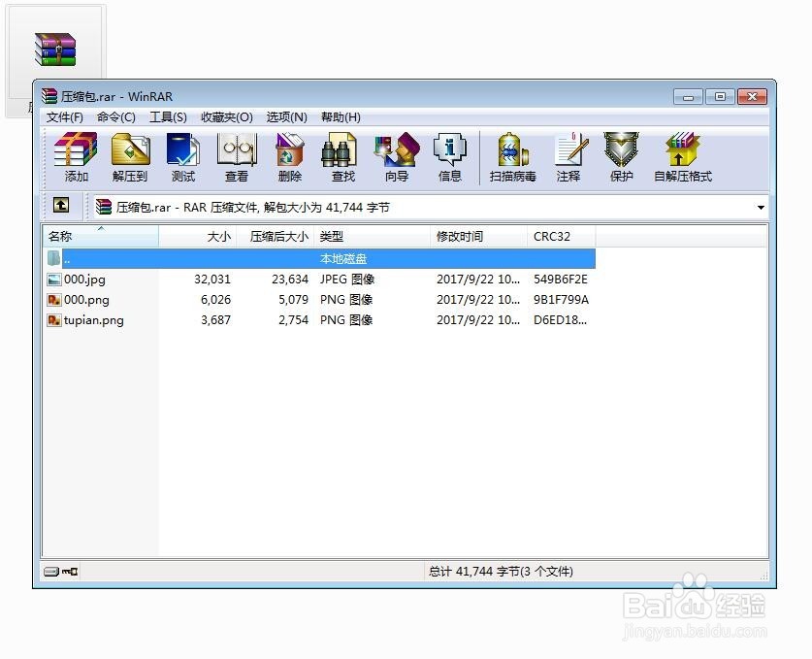
Task: Click the 本地磁盘 type cell
Action: [343, 258]
